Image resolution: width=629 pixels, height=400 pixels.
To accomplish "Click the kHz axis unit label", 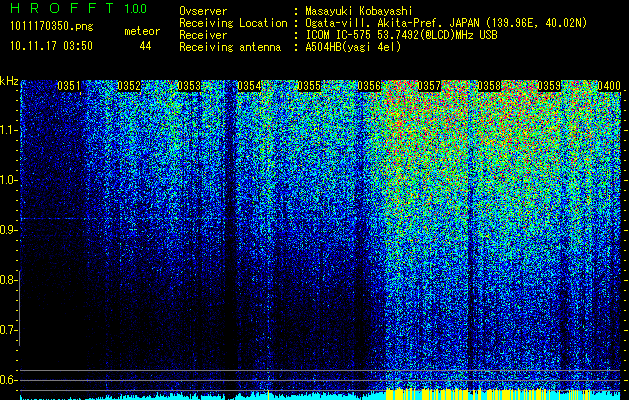I will 9,81.
